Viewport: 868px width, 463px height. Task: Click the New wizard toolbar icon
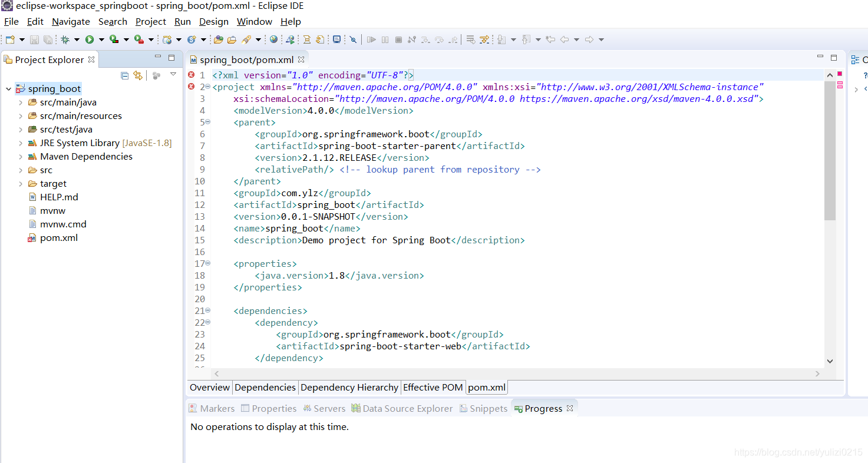[10, 39]
